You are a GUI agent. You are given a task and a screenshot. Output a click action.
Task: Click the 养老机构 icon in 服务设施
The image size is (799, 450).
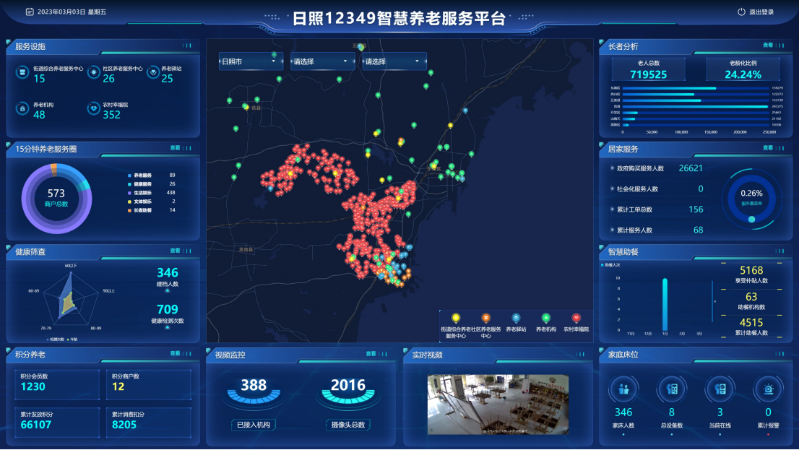[22, 108]
